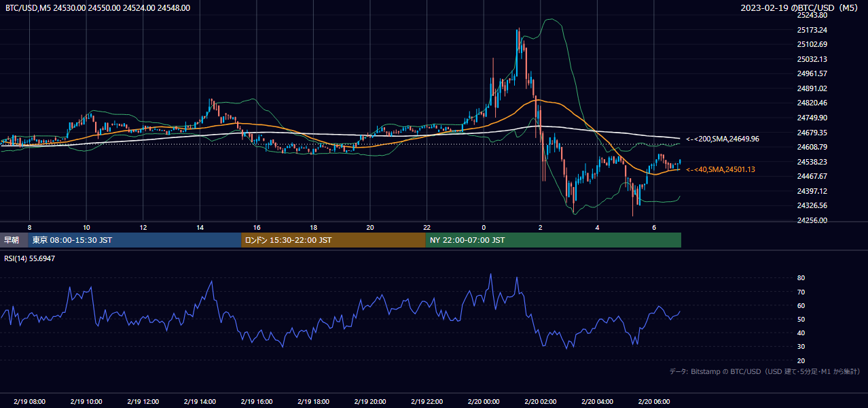Viewport: 868px width, 408px height.
Task: Click the bottom time label 2/19 10:00
Action: click(x=86, y=402)
